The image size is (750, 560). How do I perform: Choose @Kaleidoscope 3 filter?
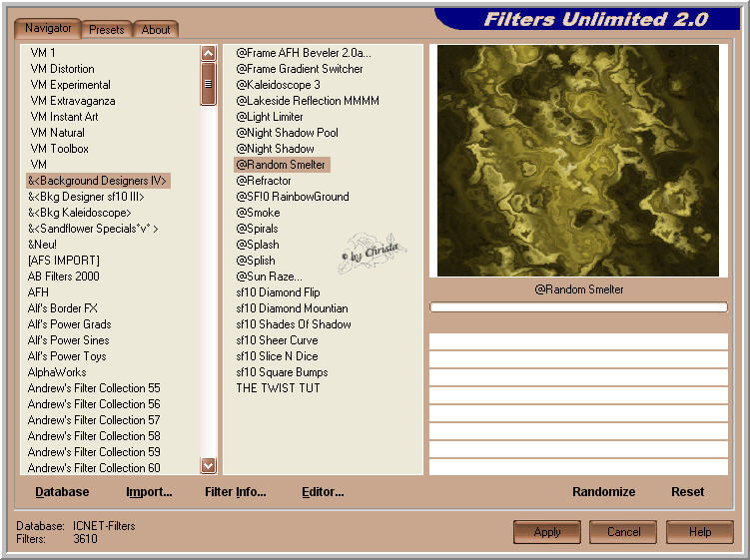(x=278, y=85)
